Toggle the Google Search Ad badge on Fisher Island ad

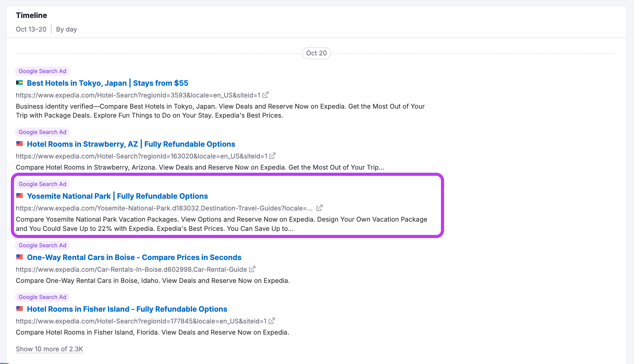(x=42, y=297)
